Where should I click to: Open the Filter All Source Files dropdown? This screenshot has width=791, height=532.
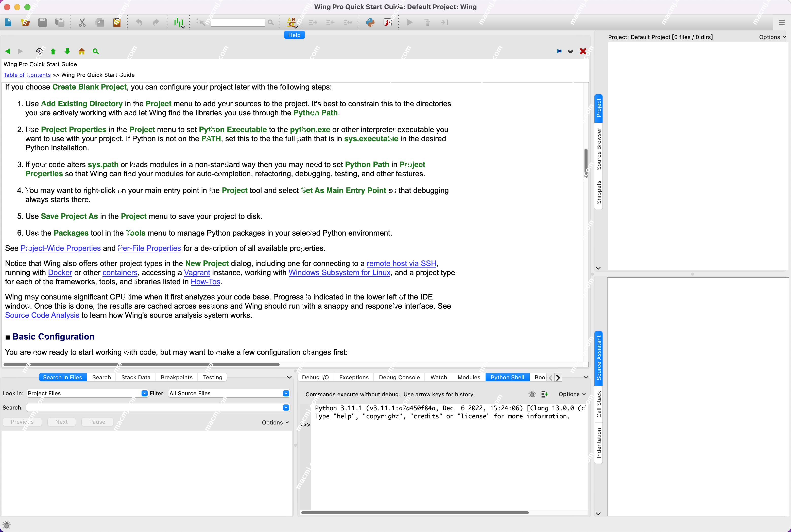click(229, 393)
